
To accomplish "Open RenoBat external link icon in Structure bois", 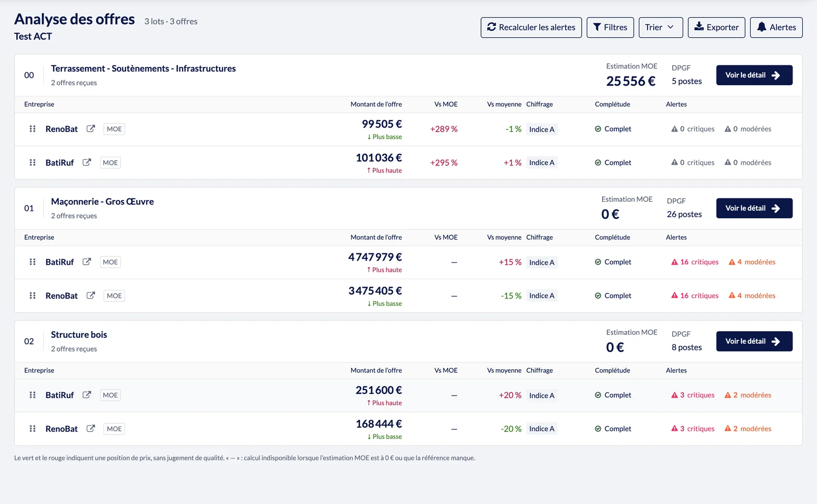I will click(90, 429).
